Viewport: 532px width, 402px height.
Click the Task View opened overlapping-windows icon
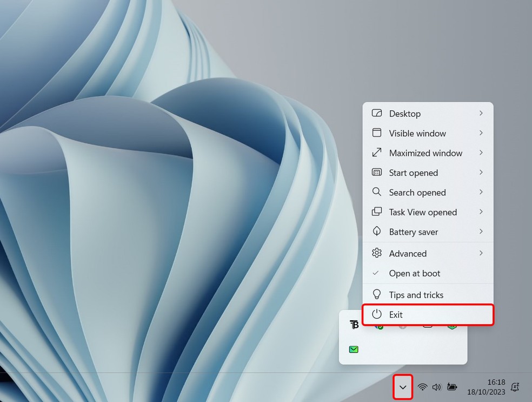[377, 212]
